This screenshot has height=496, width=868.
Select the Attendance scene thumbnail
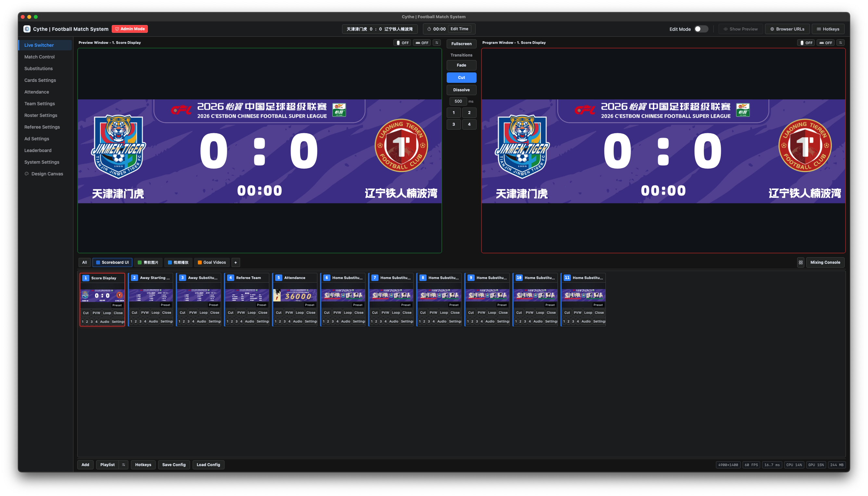(x=295, y=296)
